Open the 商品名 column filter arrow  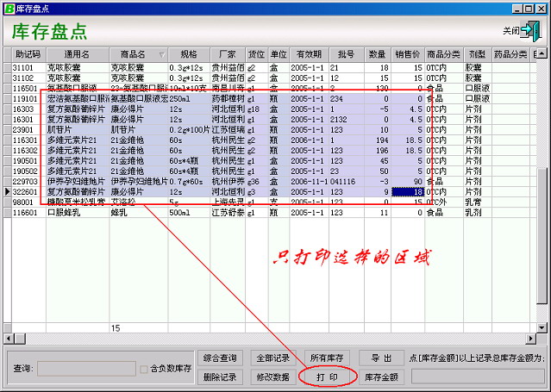coord(161,54)
